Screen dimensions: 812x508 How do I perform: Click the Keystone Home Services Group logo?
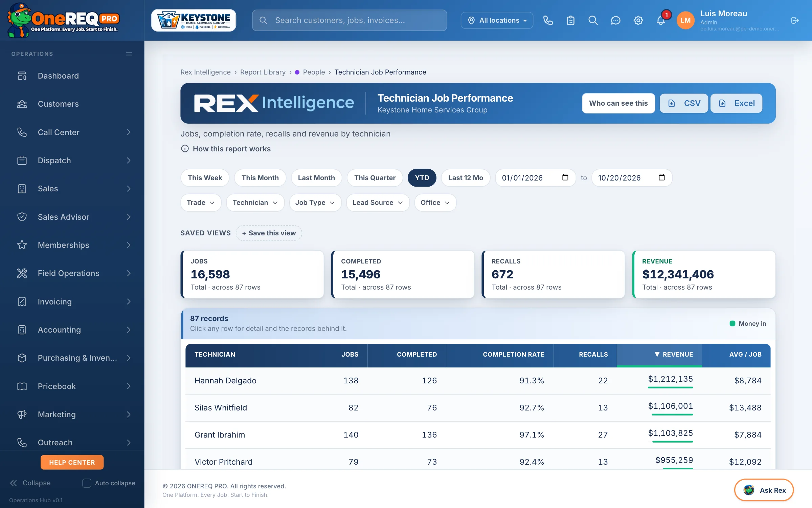(x=194, y=20)
